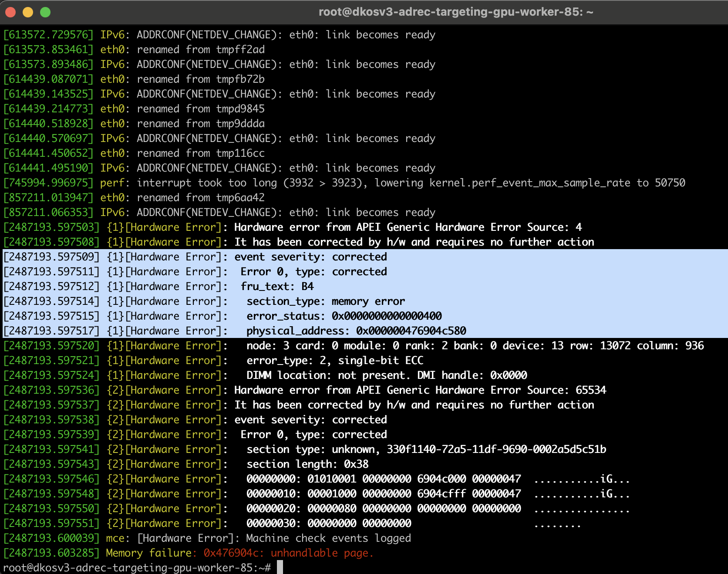This screenshot has height=574, width=728.
Task: Click physical_address value 0x000000476904c580
Action: click(411, 331)
